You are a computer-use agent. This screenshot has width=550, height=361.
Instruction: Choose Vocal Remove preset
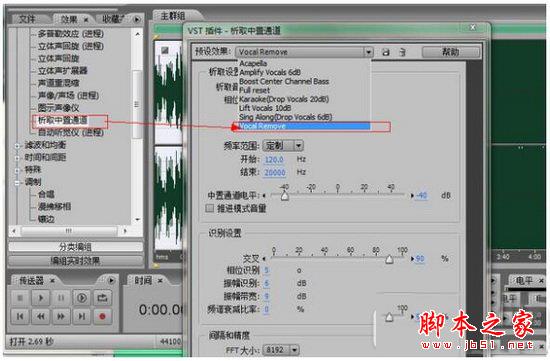(x=304, y=126)
